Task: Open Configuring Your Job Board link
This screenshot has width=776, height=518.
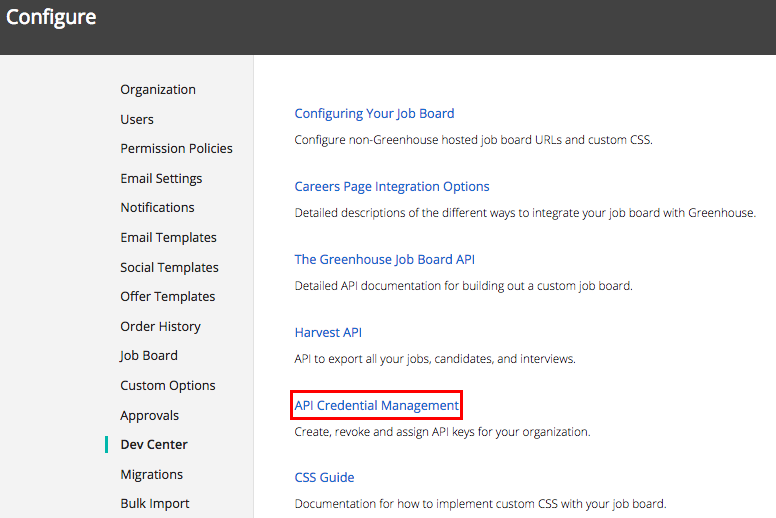Action: coord(374,113)
